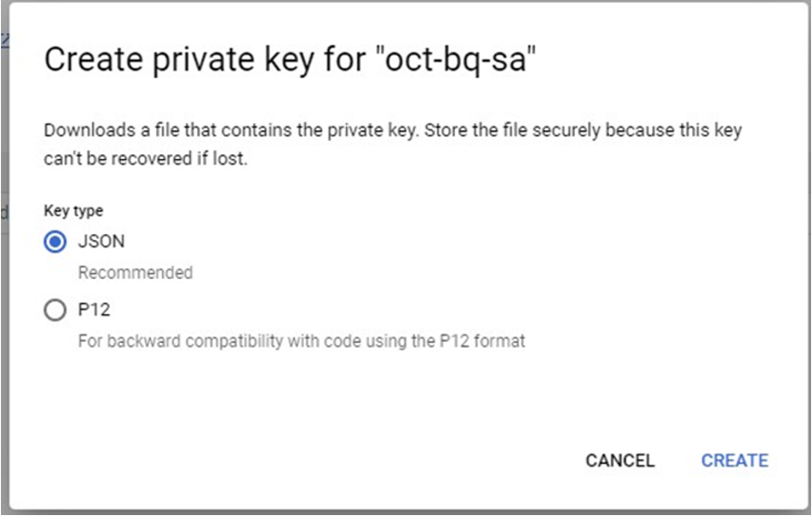
Task: Click the "Key type" section label
Action: [x=73, y=211]
